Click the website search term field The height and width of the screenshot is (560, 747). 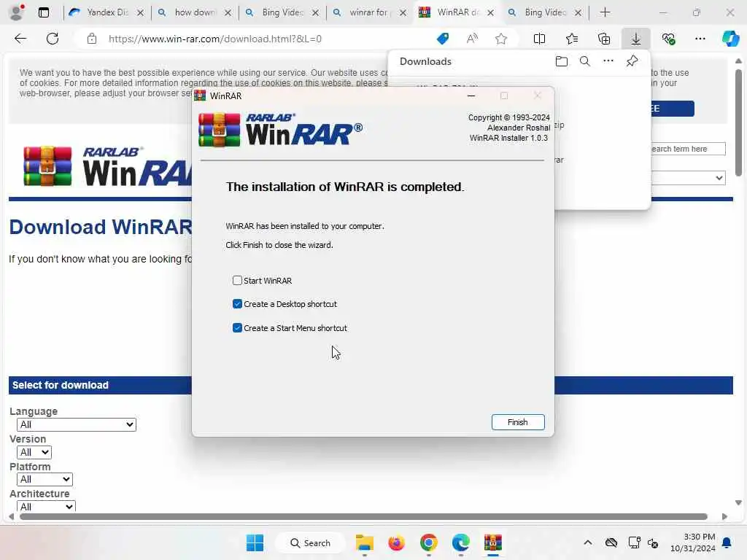pyautogui.click(x=688, y=149)
